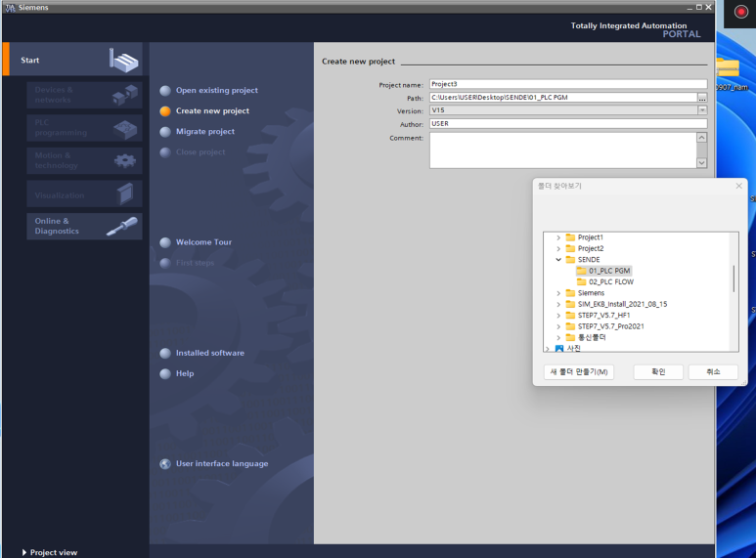Open Devices & networks portal

click(x=84, y=95)
